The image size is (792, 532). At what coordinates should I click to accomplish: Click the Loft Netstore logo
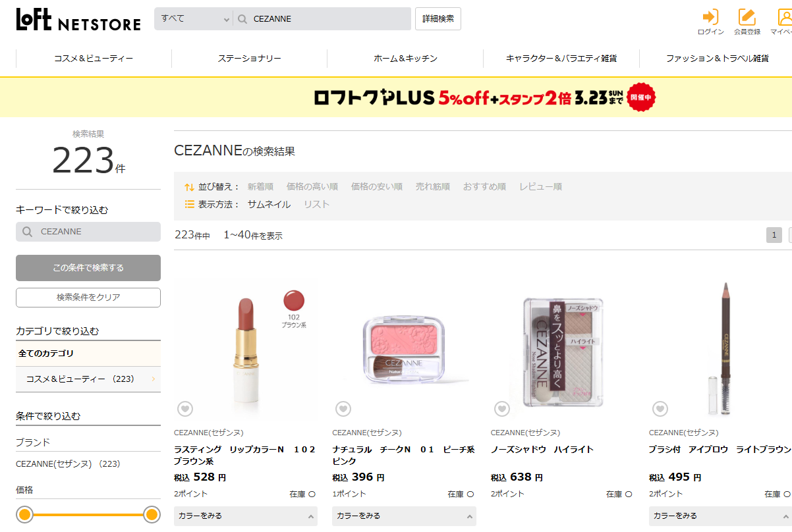[78, 20]
